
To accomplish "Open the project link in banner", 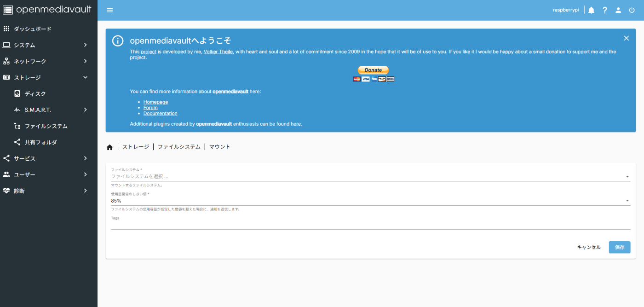I will [149, 52].
